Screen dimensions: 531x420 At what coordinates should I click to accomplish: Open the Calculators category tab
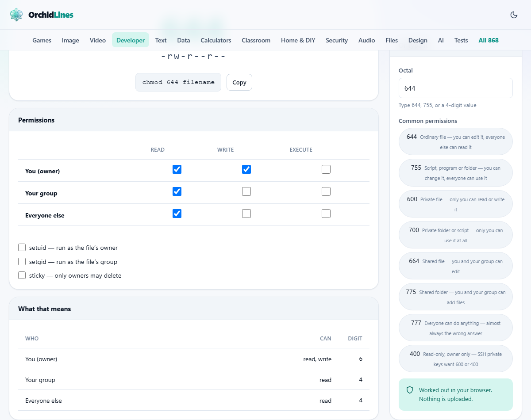point(216,40)
